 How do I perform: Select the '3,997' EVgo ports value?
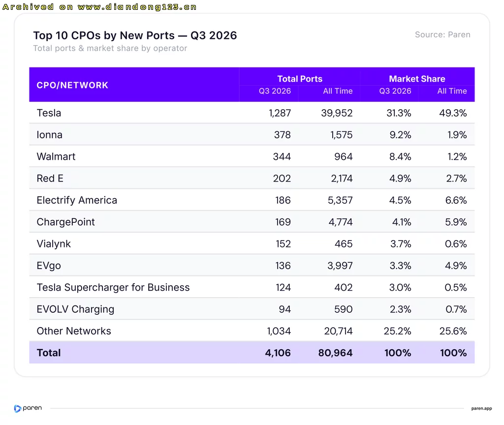coord(340,266)
